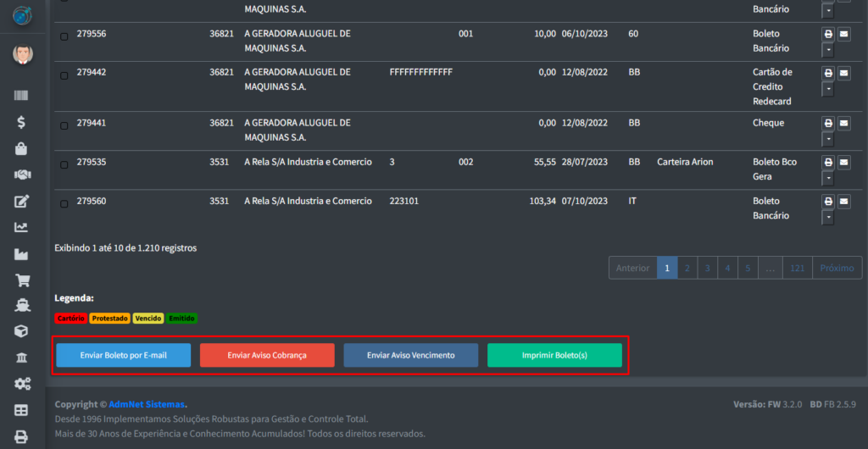This screenshot has height=449, width=868.
Task: Expand the actions dropdown for record 279556
Action: (x=828, y=50)
